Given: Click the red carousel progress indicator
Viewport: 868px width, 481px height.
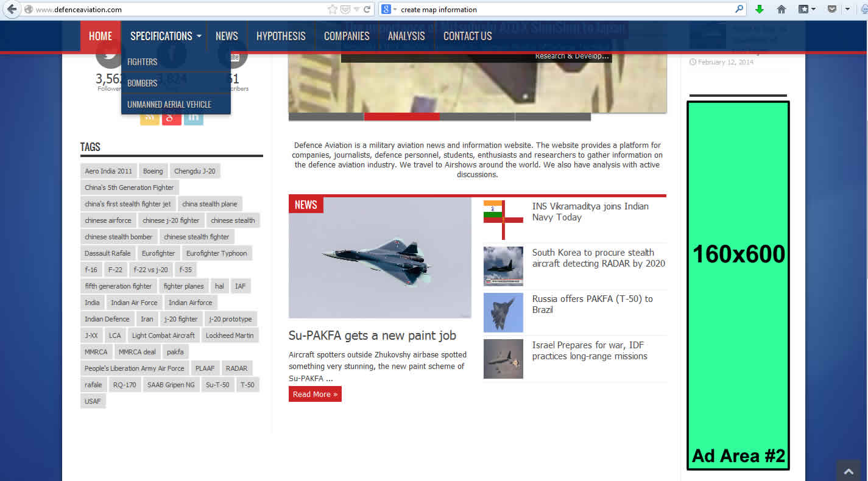Looking at the screenshot, I should tap(402, 116).
